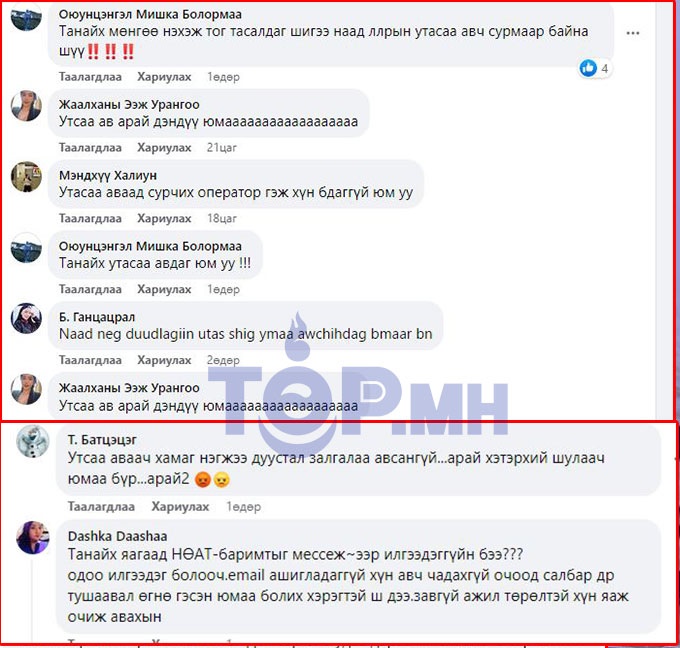Click Жаалханы Ээж Урангоо's avatar in the second comment
The image size is (680, 648).
click(x=26, y=106)
